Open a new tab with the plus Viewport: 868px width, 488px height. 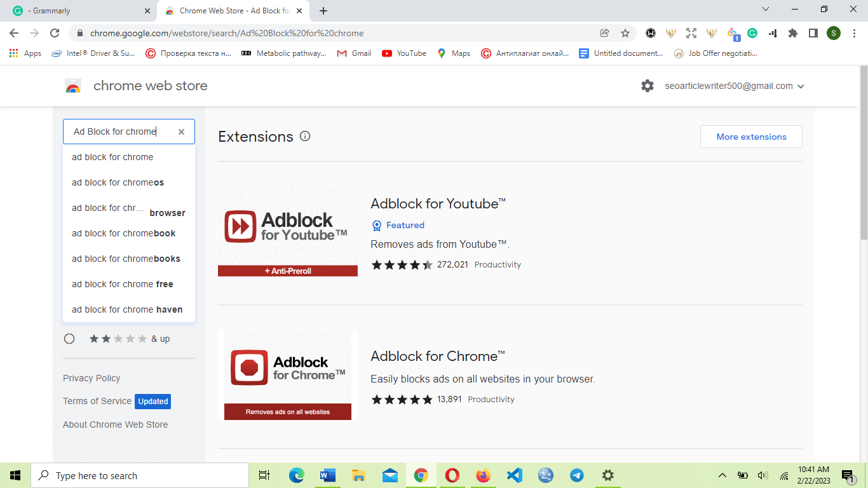coord(323,11)
